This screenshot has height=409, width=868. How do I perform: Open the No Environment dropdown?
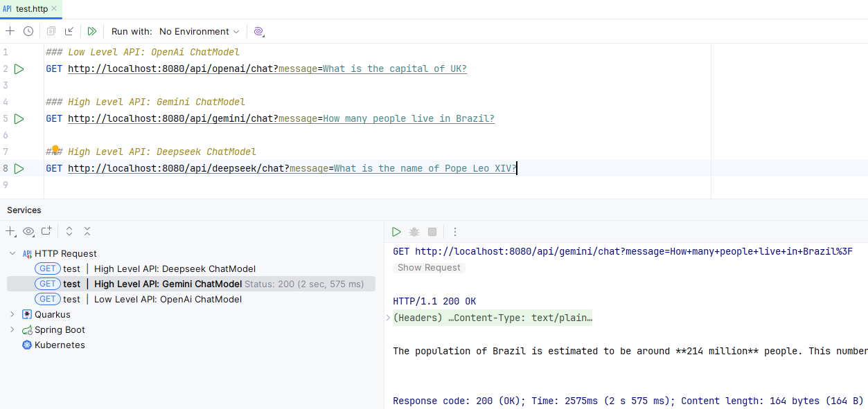pyautogui.click(x=199, y=31)
